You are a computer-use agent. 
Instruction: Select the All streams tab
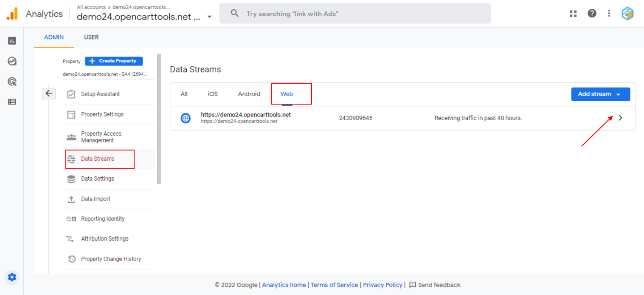point(184,94)
